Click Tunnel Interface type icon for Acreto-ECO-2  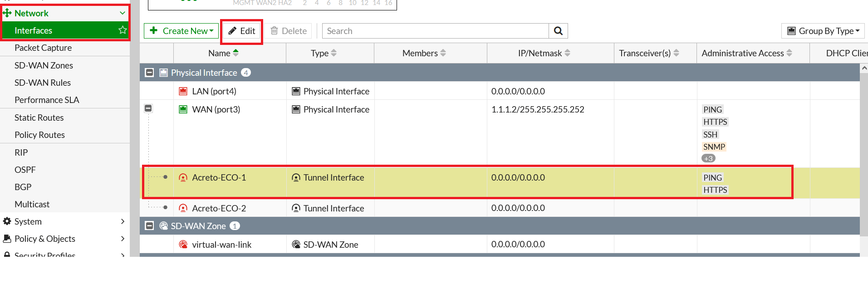296,208
